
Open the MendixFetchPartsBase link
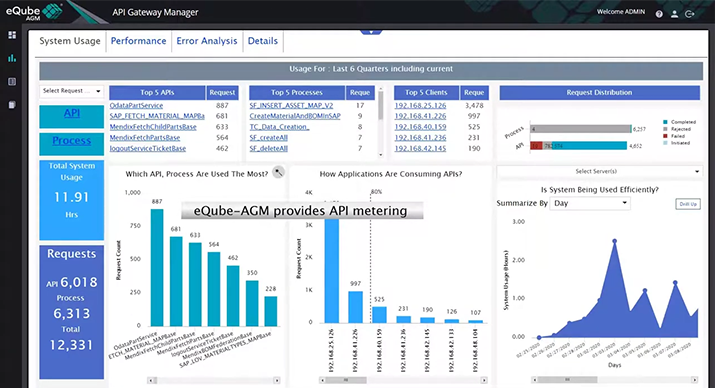coord(145,138)
